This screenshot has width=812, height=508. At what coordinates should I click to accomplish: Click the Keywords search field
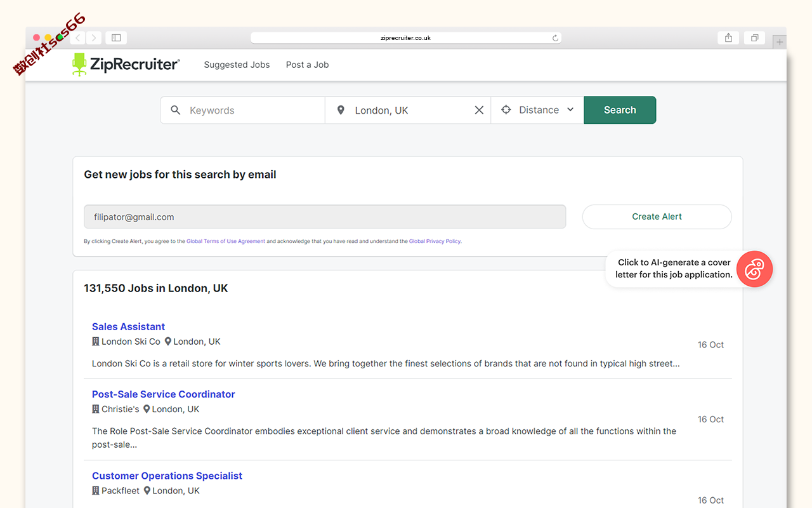pyautogui.click(x=243, y=110)
